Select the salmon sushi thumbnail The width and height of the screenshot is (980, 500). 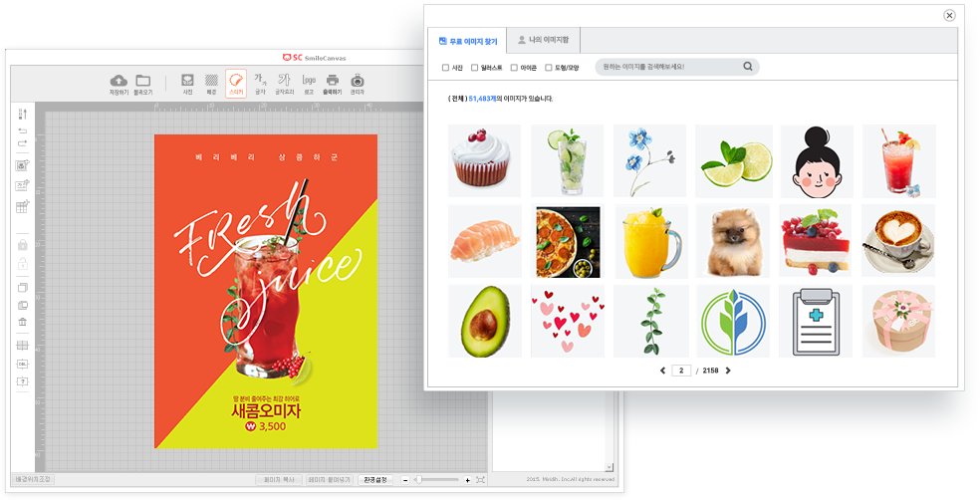484,241
